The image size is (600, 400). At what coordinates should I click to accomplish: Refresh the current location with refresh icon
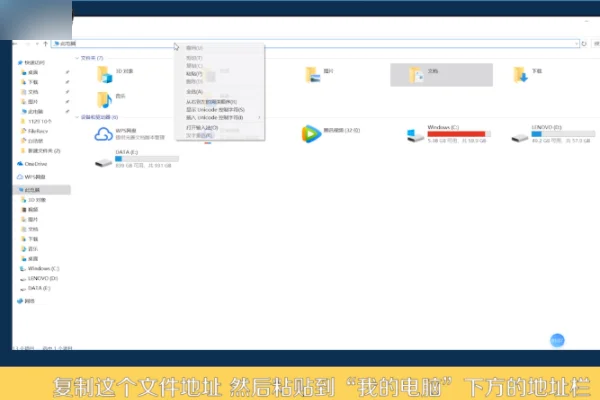click(x=584, y=44)
